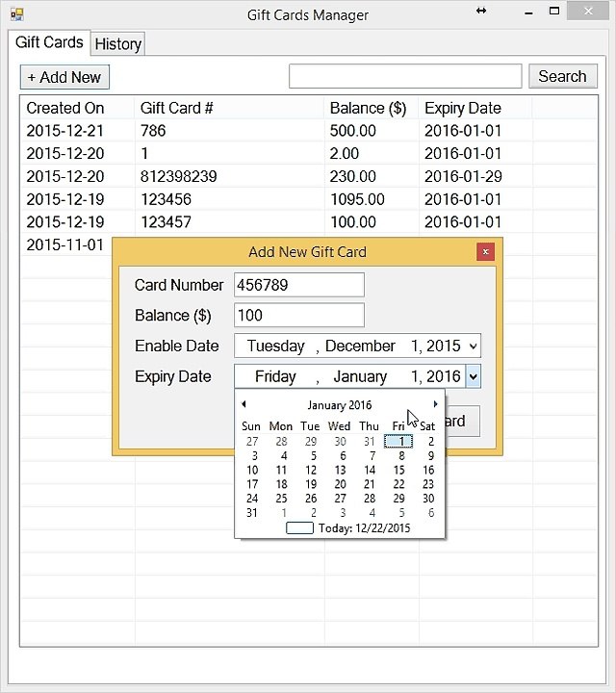Select January 1 in the calendar
This screenshot has height=693, width=616.
pos(399,441)
